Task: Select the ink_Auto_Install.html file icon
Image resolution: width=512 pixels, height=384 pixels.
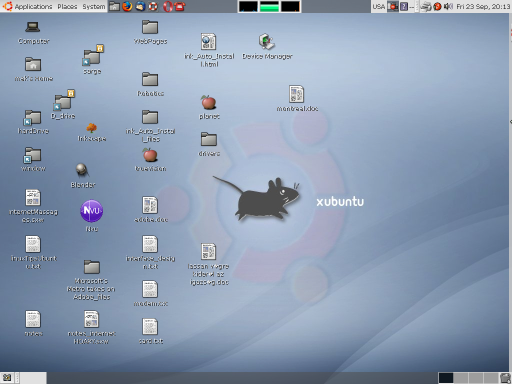Action: (x=209, y=50)
